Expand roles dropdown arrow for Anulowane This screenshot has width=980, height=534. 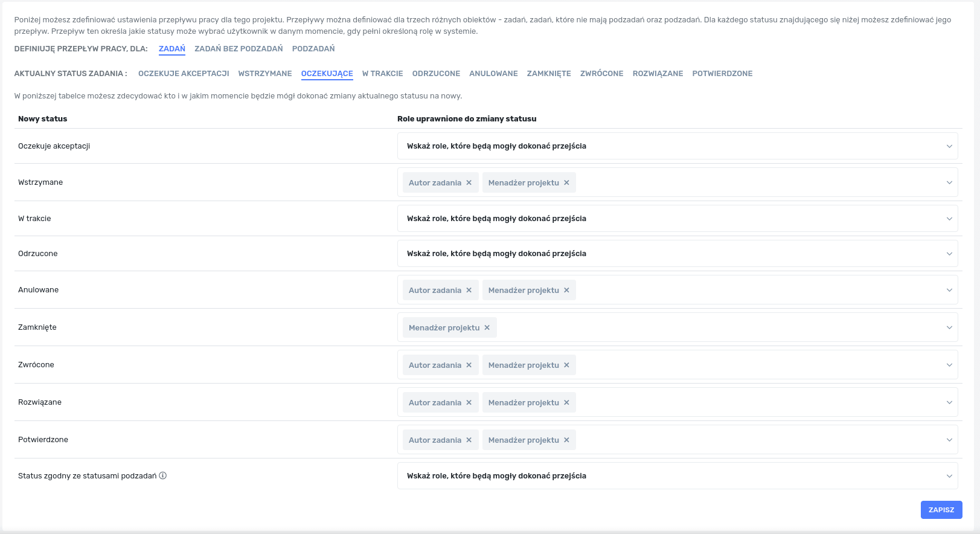tap(949, 290)
